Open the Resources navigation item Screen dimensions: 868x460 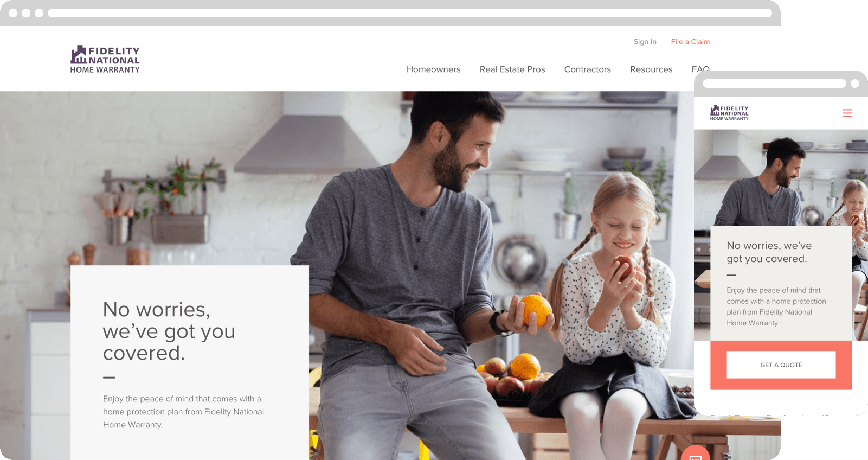[x=651, y=69]
